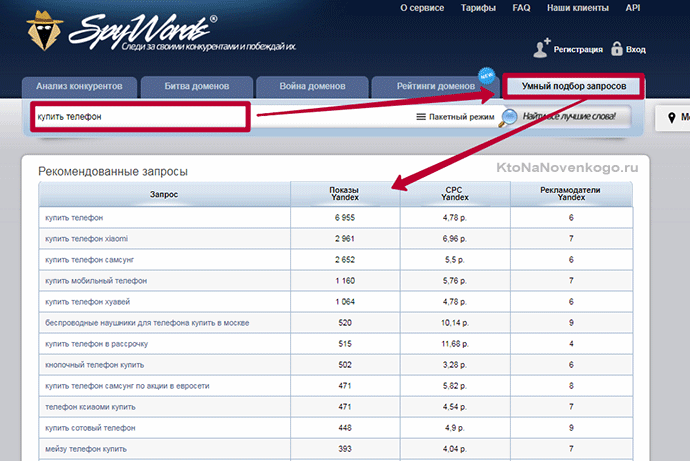
Task: Click query 'купить сотовый телефон'
Action: click(x=90, y=428)
